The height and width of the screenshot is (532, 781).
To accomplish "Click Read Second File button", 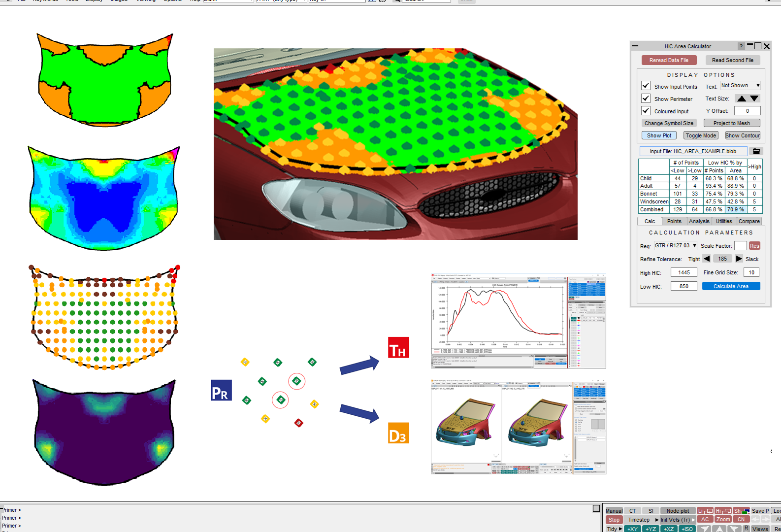I will point(733,60).
